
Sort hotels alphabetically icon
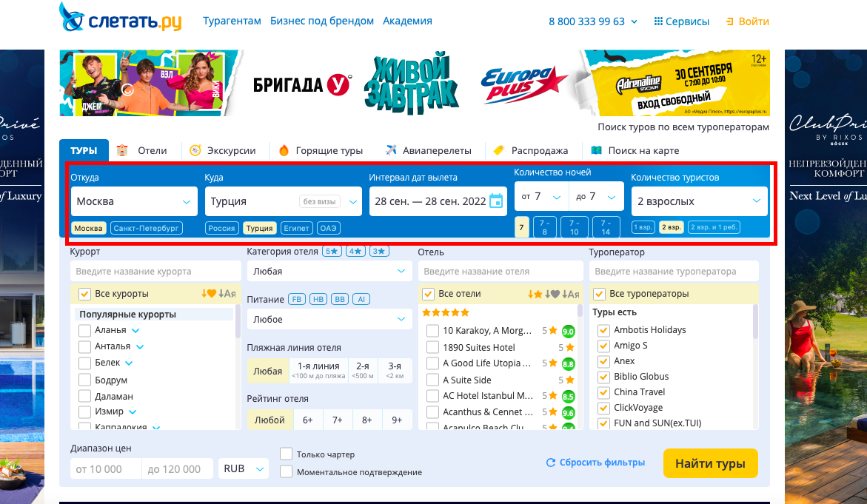571,294
